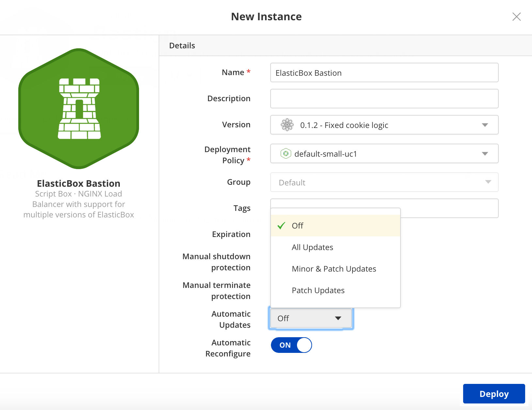Open the Deployment Policy dropdown
The height and width of the screenshot is (410, 532).
(x=384, y=153)
